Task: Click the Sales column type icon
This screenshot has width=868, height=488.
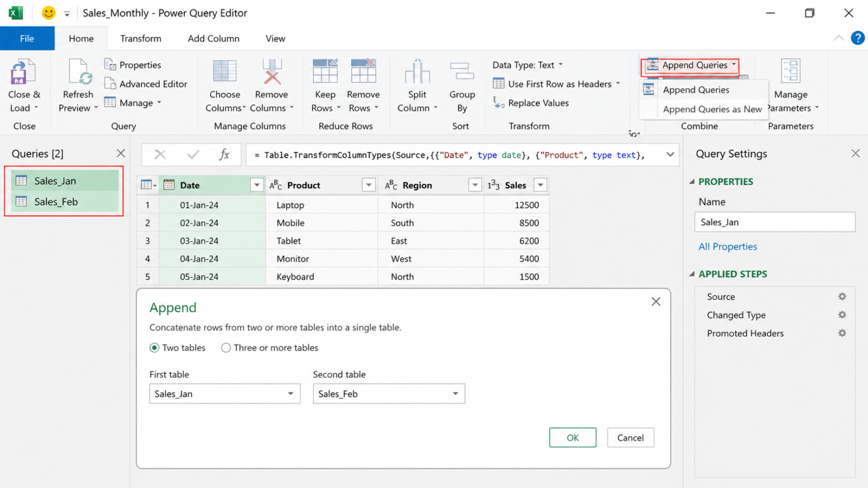Action: 493,185
